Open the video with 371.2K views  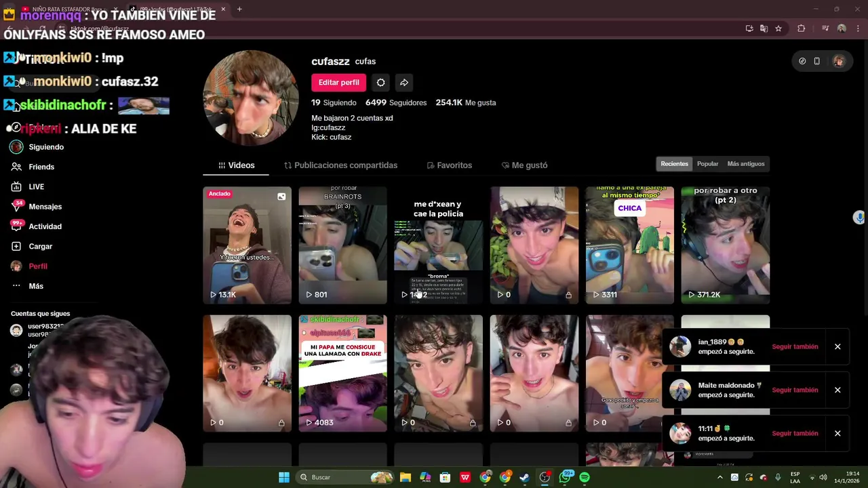pos(725,245)
